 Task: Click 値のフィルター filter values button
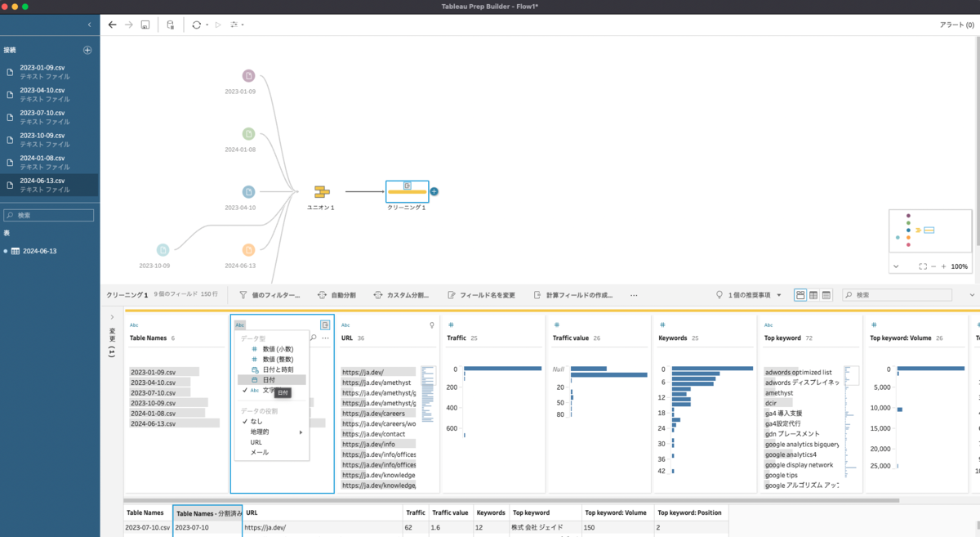click(x=269, y=295)
